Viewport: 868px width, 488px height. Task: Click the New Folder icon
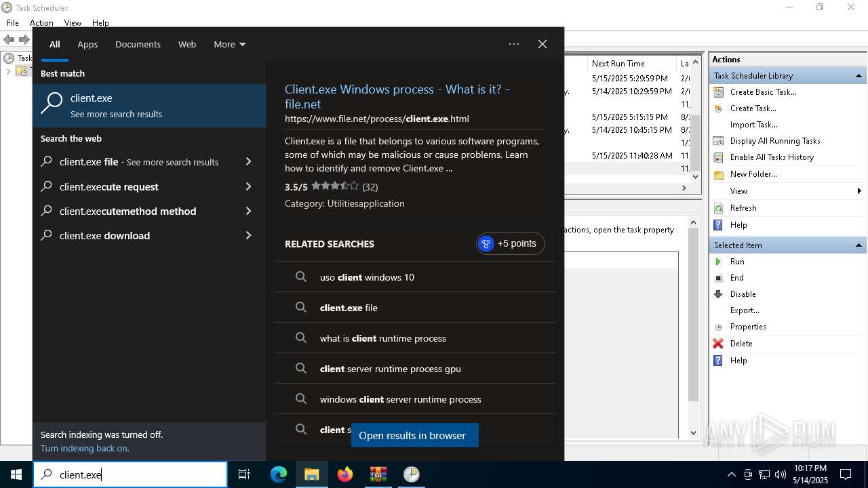[x=719, y=174]
